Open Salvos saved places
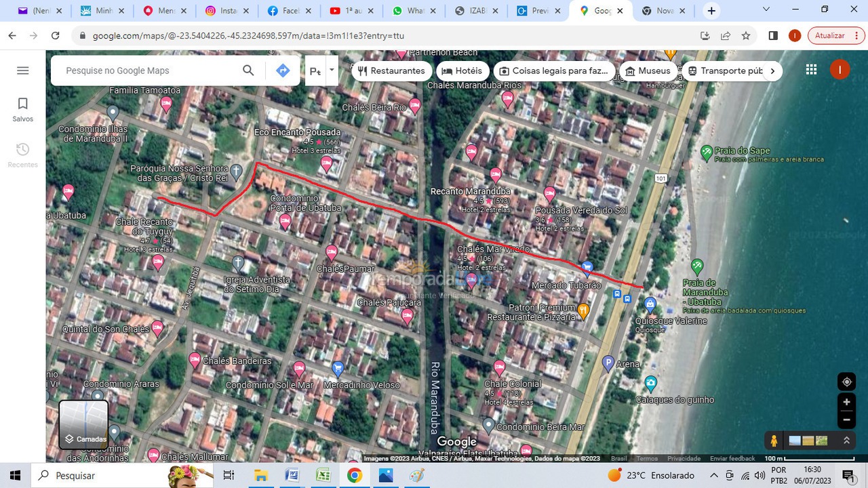This screenshot has width=868, height=488. tap(22, 109)
